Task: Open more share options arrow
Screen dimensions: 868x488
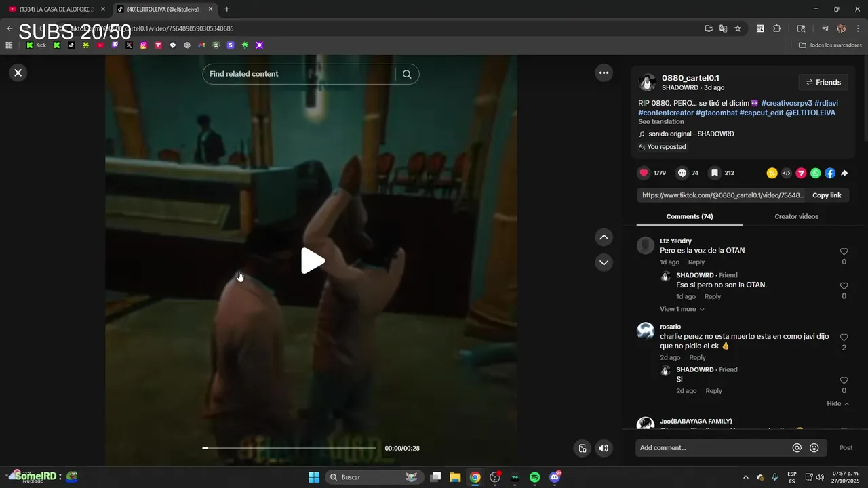Action: [844, 173]
